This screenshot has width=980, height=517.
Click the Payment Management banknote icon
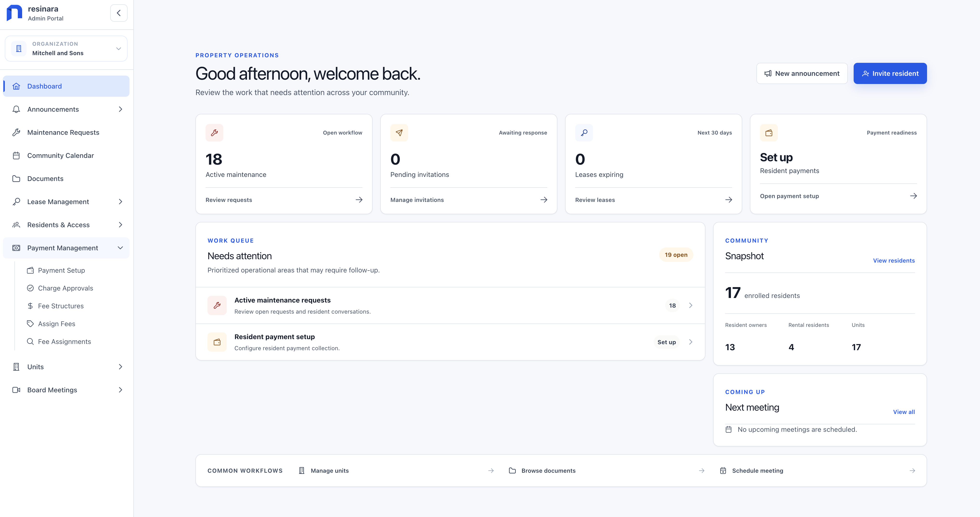point(16,248)
